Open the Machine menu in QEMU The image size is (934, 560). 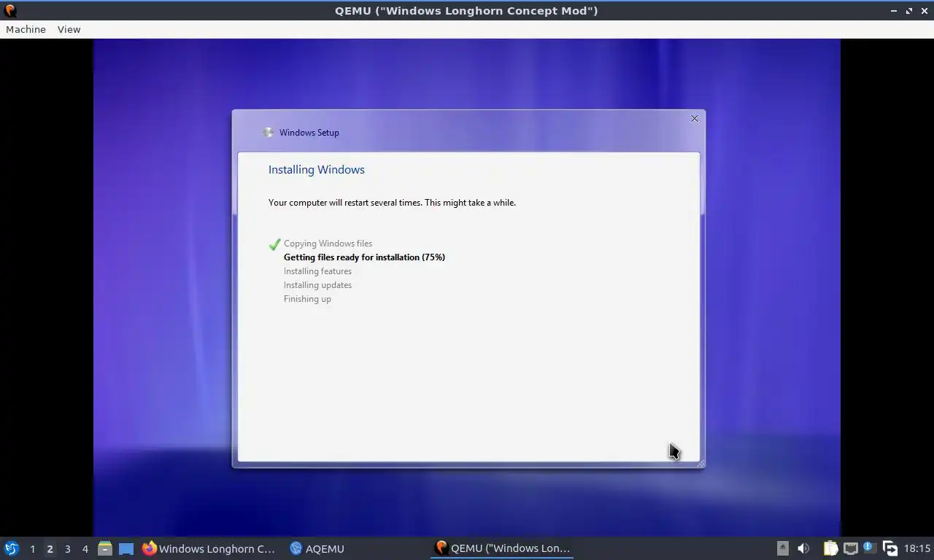pyautogui.click(x=26, y=29)
